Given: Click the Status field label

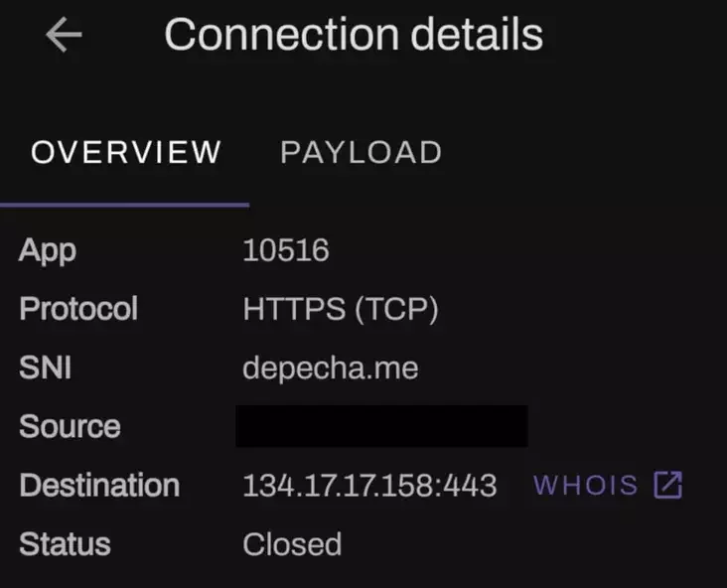Looking at the screenshot, I should [x=65, y=544].
